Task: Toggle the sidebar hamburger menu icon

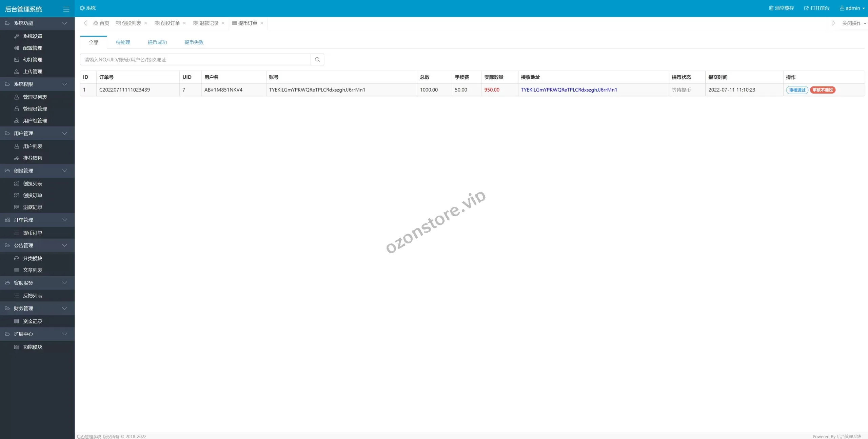Action: click(66, 9)
